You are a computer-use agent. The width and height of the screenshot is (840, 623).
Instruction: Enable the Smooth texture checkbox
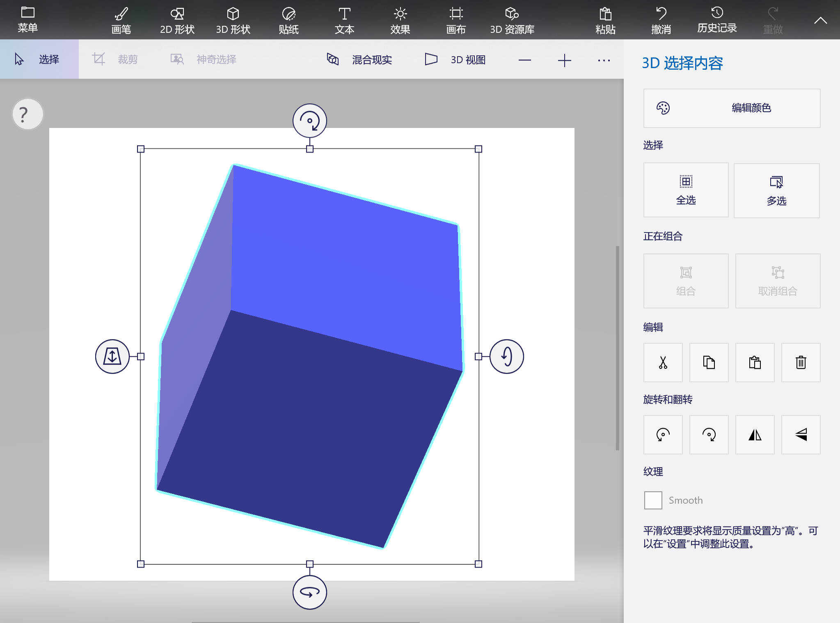653,500
